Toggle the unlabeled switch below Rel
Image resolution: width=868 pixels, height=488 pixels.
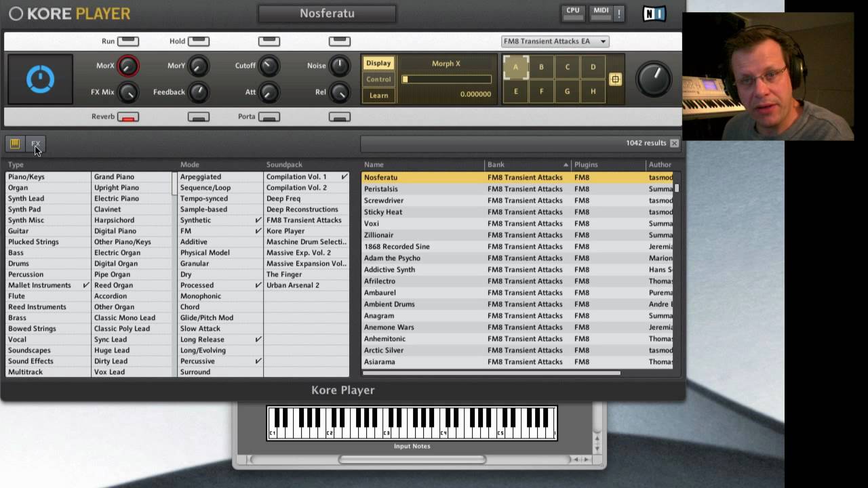click(339, 117)
